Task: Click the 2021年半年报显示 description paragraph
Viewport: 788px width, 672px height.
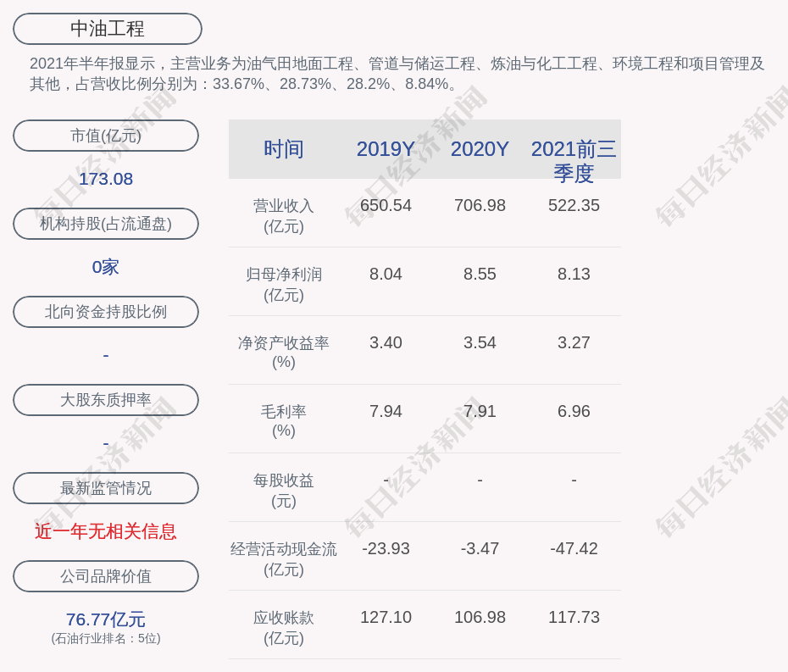Action: tap(397, 74)
